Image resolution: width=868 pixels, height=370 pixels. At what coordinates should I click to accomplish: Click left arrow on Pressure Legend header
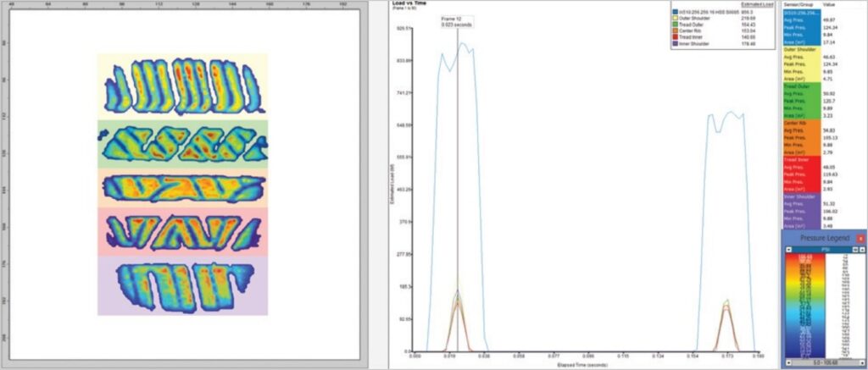click(788, 250)
